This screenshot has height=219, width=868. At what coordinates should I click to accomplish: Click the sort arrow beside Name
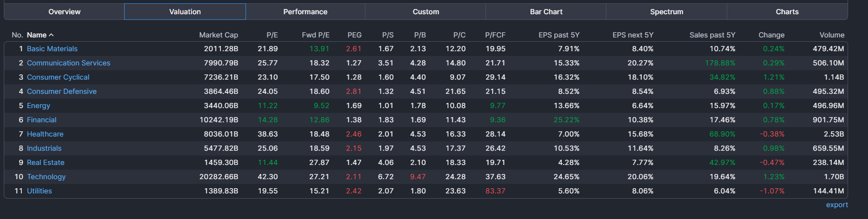click(x=51, y=35)
